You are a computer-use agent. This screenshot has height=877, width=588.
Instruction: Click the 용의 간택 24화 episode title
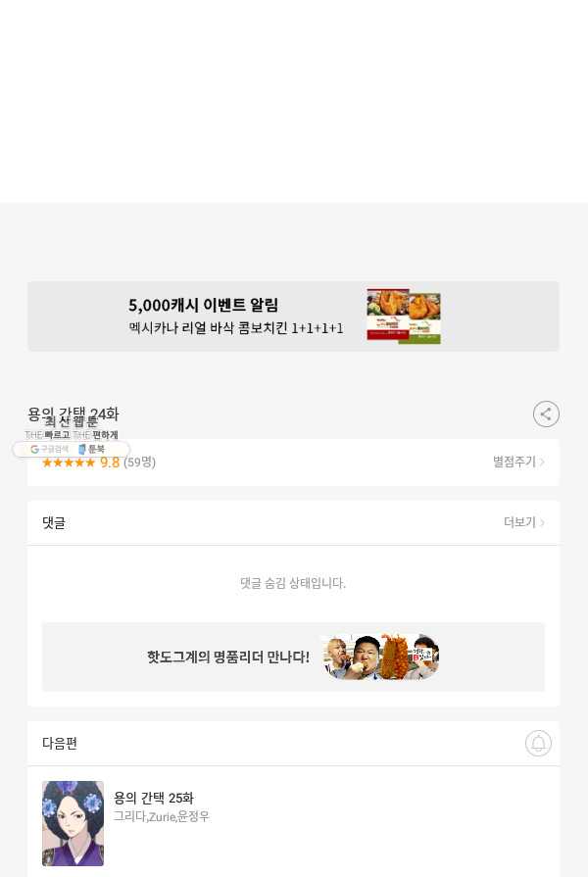pos(73,414)
